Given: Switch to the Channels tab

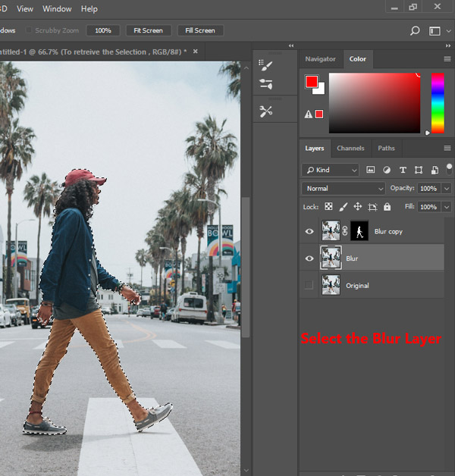Looking at the screenshot, I should click(x=350, y=149).
